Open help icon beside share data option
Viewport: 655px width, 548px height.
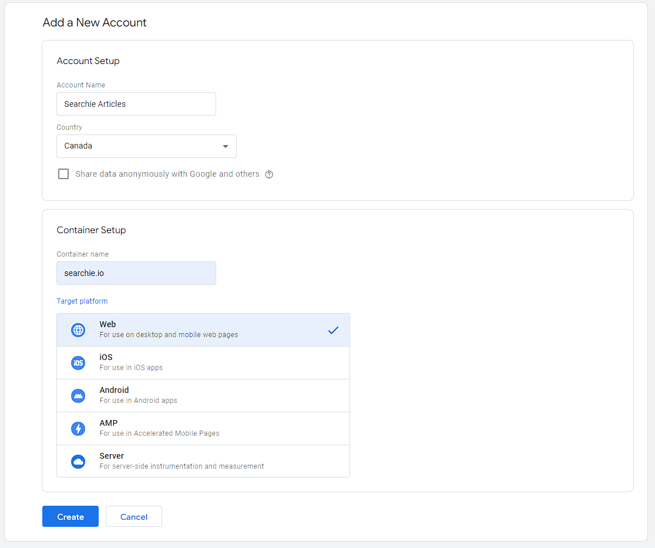(x=269, y=174)
